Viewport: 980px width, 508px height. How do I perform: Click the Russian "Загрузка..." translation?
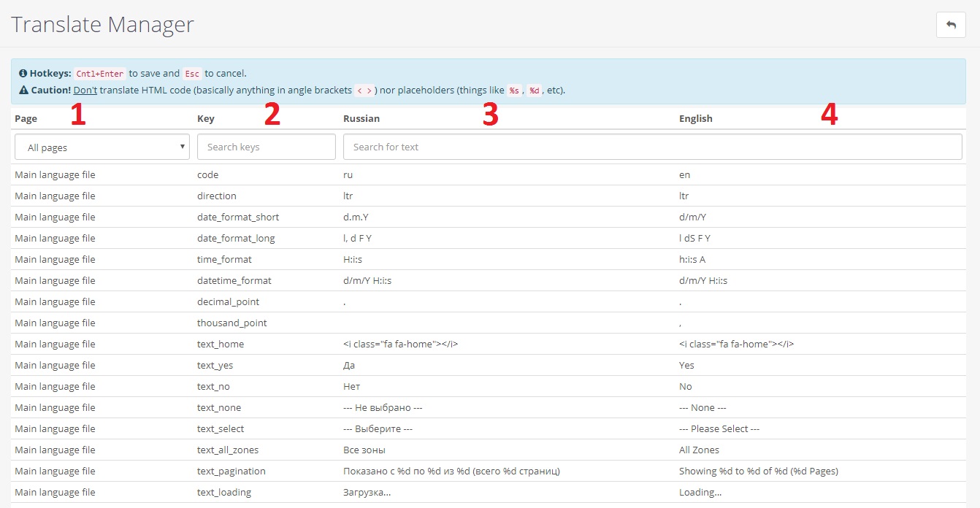pos(367,493)
